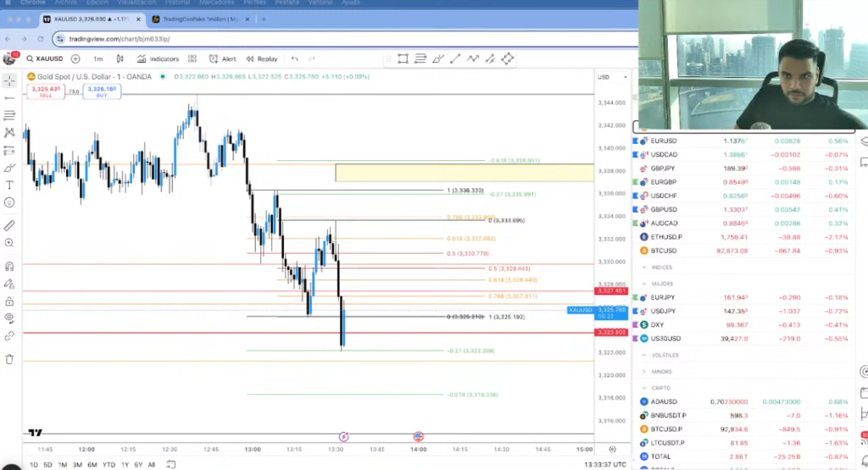Set date range to YTD

(x=108, y=465)
